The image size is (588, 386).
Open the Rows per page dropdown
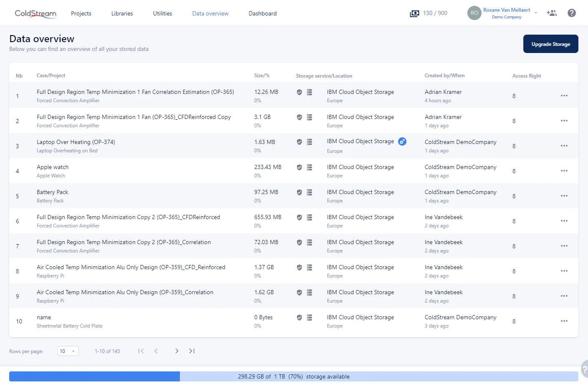click(68, 351)
